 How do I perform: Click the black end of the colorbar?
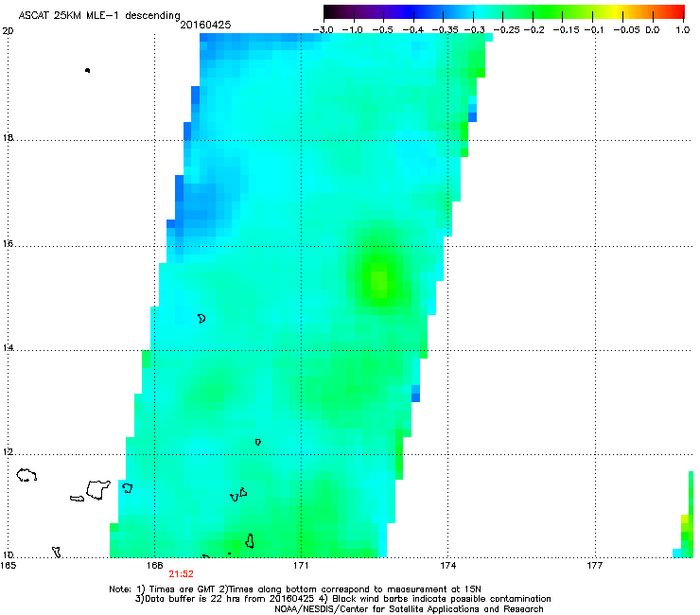coord(329,11)
